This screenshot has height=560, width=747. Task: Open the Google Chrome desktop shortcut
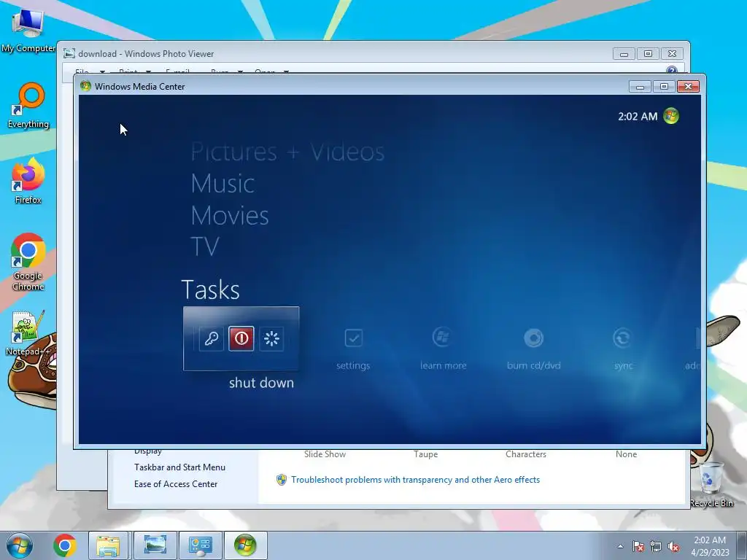tap(28, 262)
